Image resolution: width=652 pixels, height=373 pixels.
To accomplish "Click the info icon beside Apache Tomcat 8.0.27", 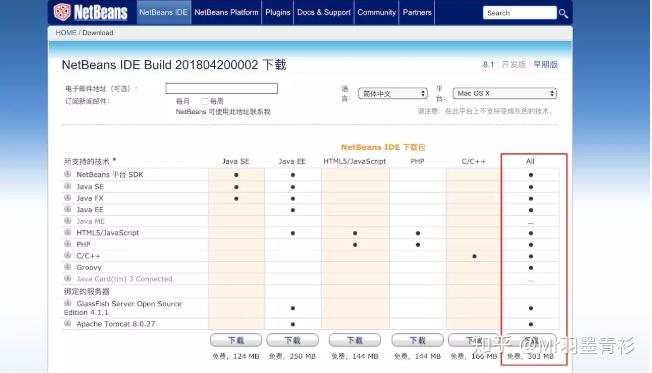I will coord(68,323).
